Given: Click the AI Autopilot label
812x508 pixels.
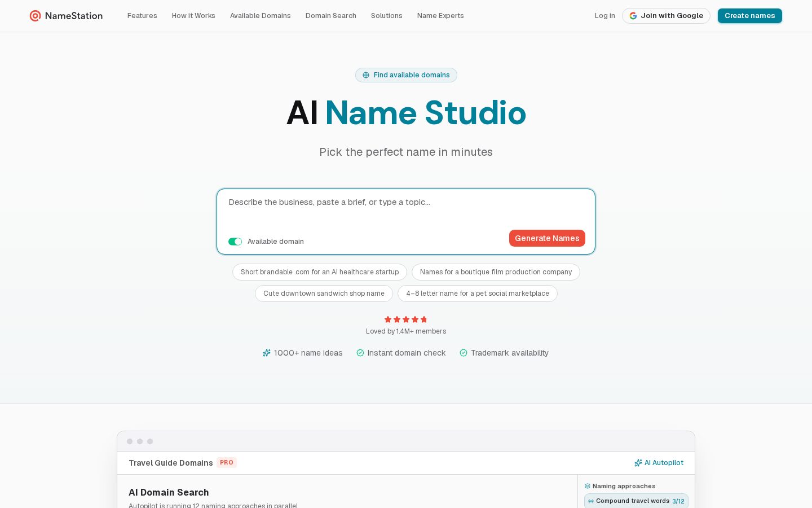Looking at the screenshot, I should [664, 463].
